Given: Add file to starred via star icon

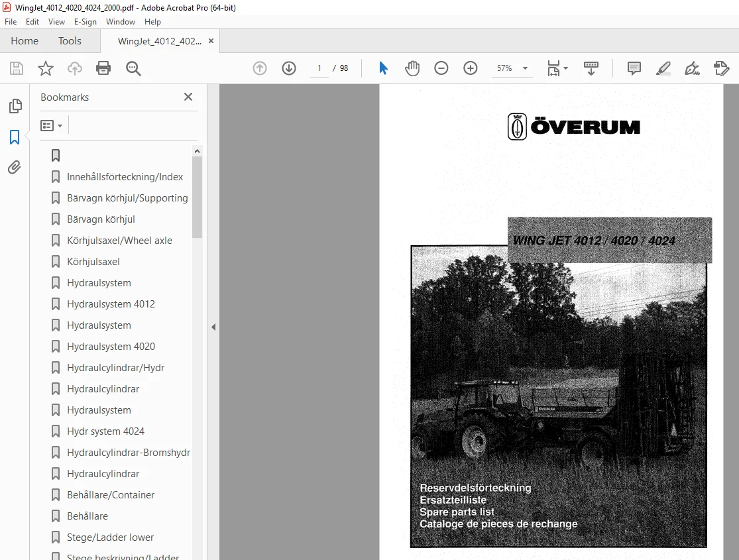Looking at the screenshot, I should tap(46, 68).
